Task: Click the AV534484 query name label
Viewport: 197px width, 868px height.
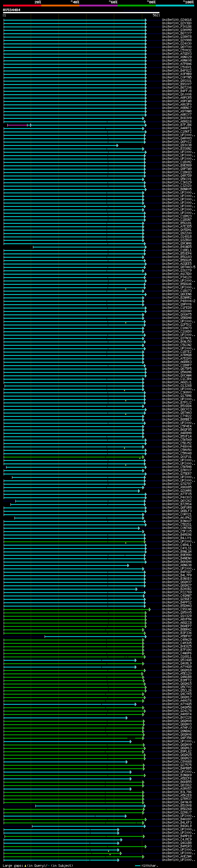Action: pyautogui.click(x=11, y=10)
